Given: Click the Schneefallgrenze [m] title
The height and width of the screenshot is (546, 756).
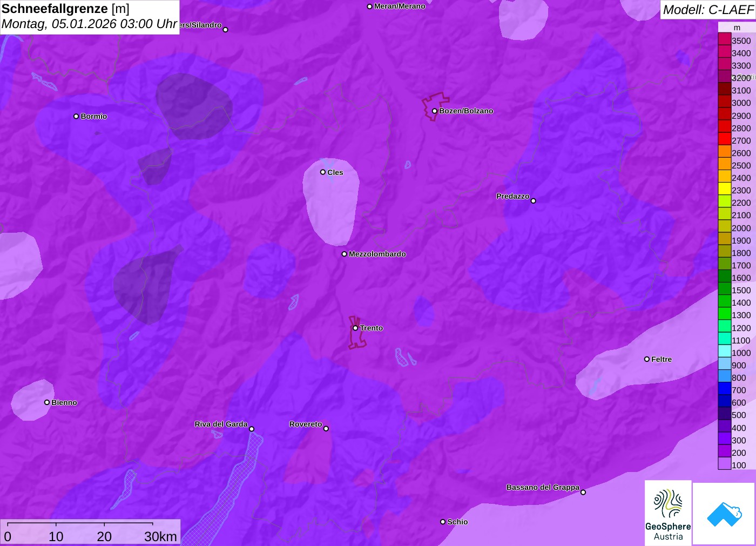Looking at the screenshot, I should (65, 9).
